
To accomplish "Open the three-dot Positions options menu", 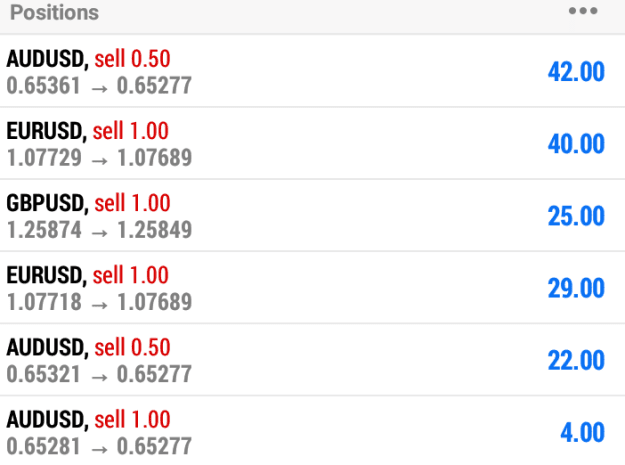I will pyautogui.click(x=583, y=11).
